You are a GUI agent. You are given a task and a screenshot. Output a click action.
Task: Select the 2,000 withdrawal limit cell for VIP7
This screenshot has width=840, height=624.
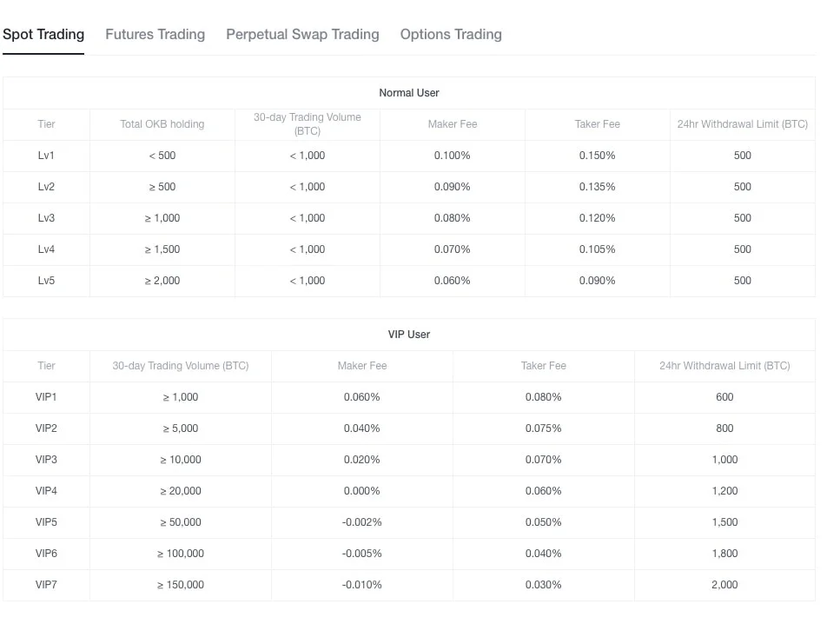click(x=724, y=585)
